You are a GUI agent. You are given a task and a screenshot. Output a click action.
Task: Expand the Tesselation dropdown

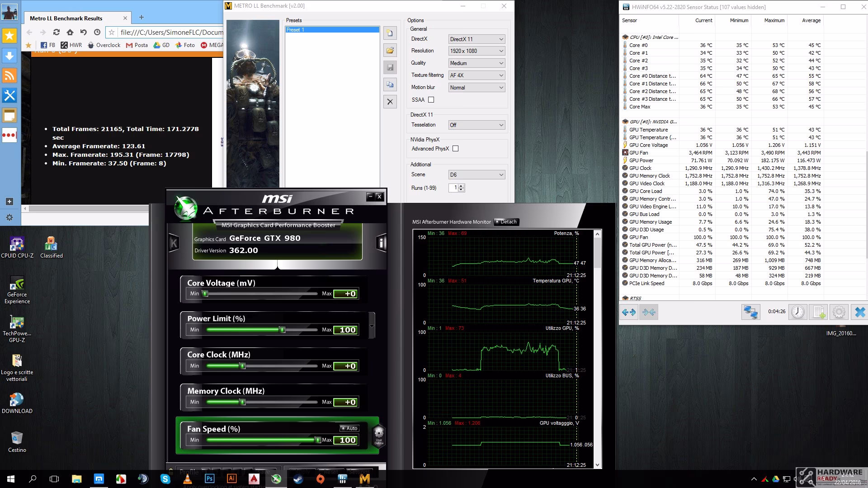(476, 125)
